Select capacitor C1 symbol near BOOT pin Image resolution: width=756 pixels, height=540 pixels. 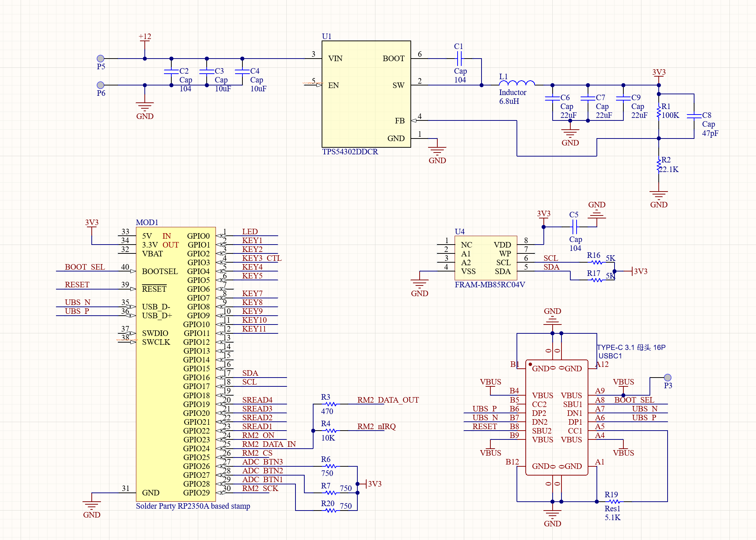(x=459, y=59)
